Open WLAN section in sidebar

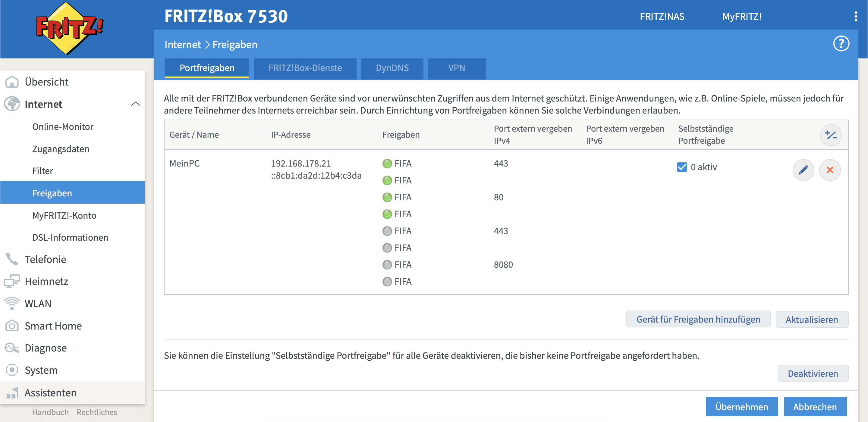tap(38, 303)
